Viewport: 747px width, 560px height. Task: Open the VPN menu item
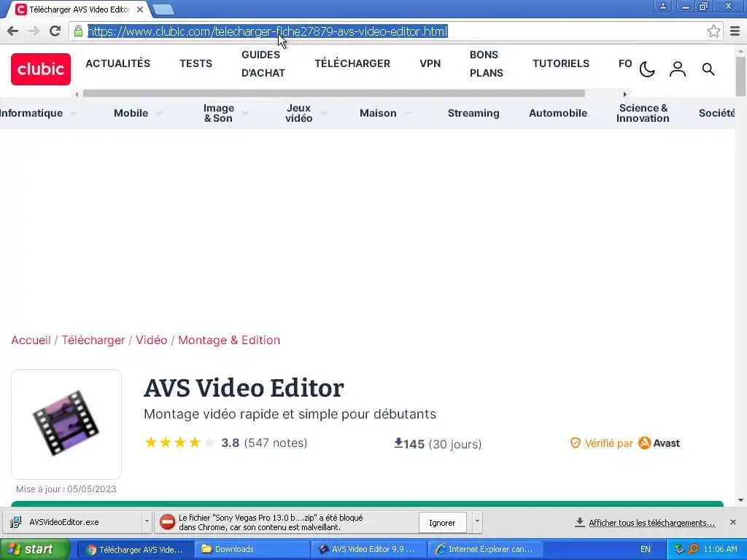click(430, 63)
